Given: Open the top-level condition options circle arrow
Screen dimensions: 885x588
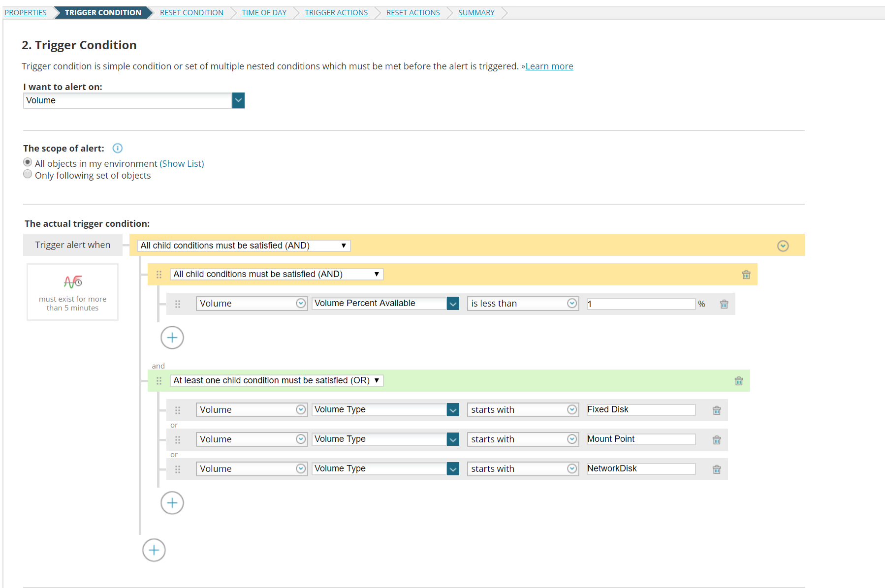Looking at the screenshot, I should [783, 246].
